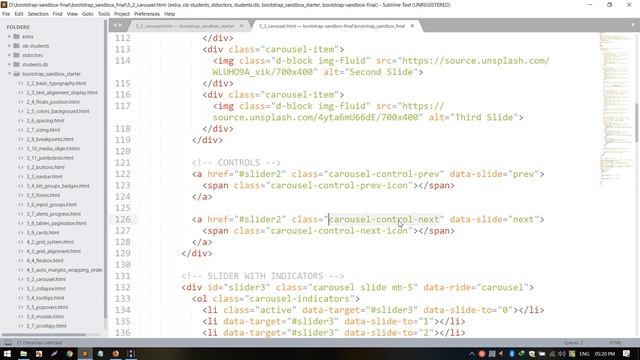
Task: Open 3_10_media_object.html file
Action: [x=53, y=149]
